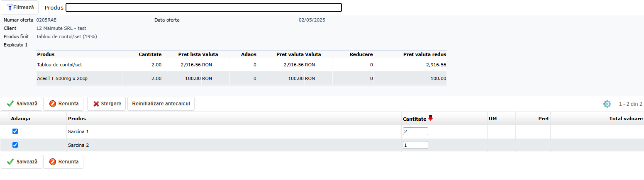Click the Total valoare column header
Viewport: 644px width, 180px height.
click(x=623, y=119)
